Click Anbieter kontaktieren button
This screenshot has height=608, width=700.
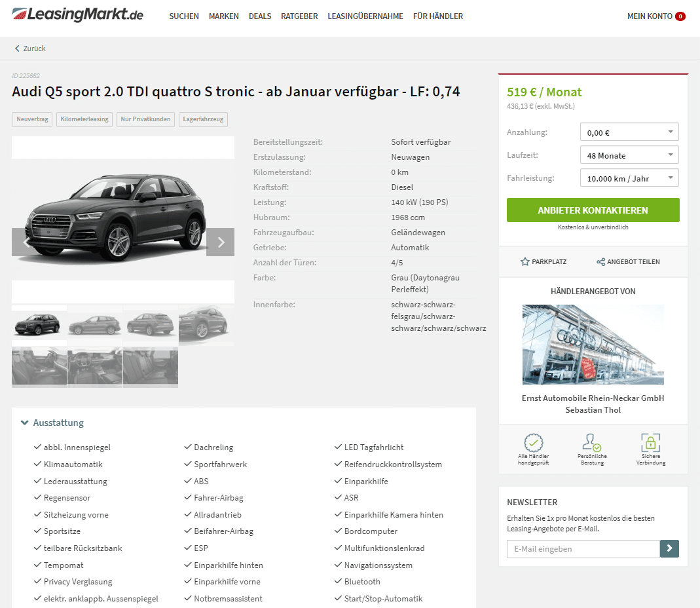[x=593, y=210]
